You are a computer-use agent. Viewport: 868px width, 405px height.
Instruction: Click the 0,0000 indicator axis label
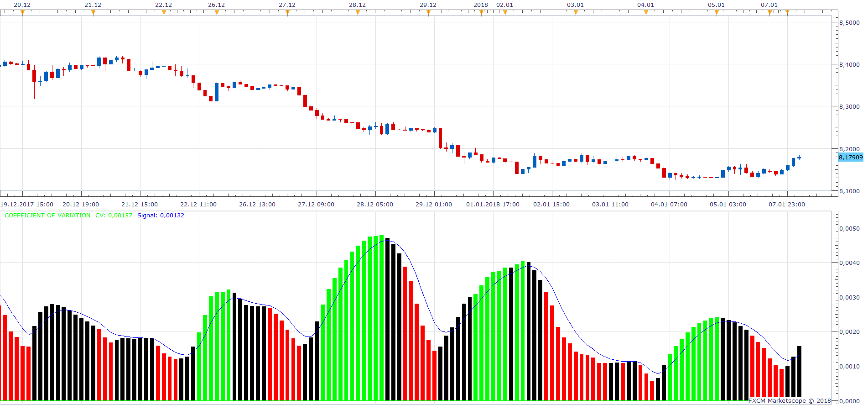849,401
